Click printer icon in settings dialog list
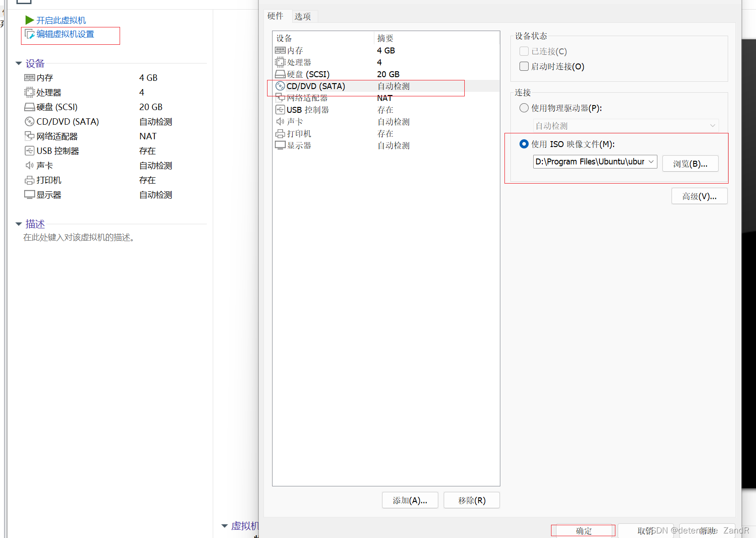Image resolution: width=756 pixels, height=538 pixels. pyautogui.click(x=280, y=133)
